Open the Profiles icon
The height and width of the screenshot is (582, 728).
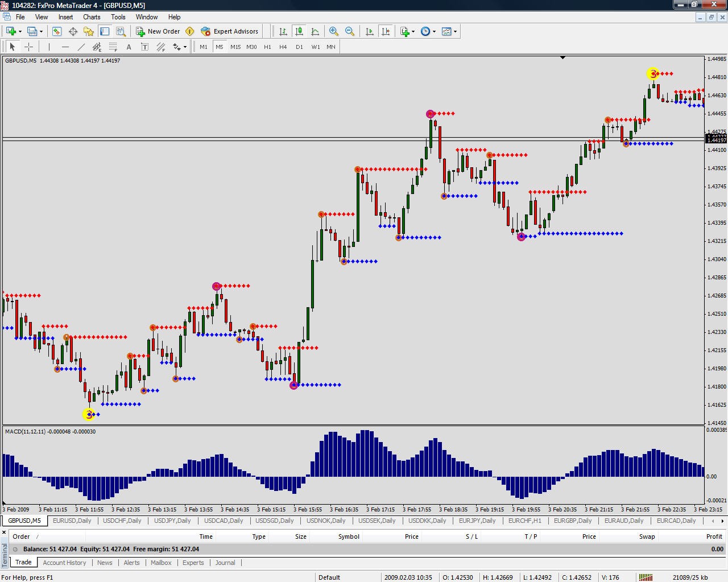coord(32,31)
